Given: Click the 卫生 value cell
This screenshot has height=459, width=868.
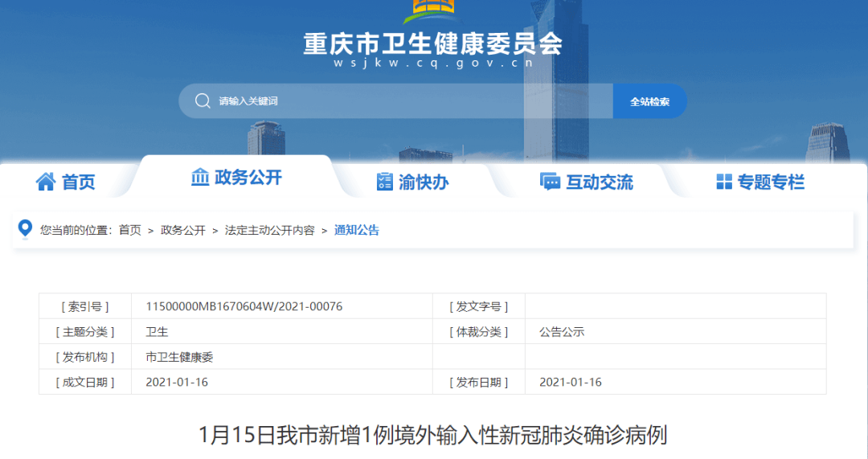Looking at the screenshot, I should [282, 332].
